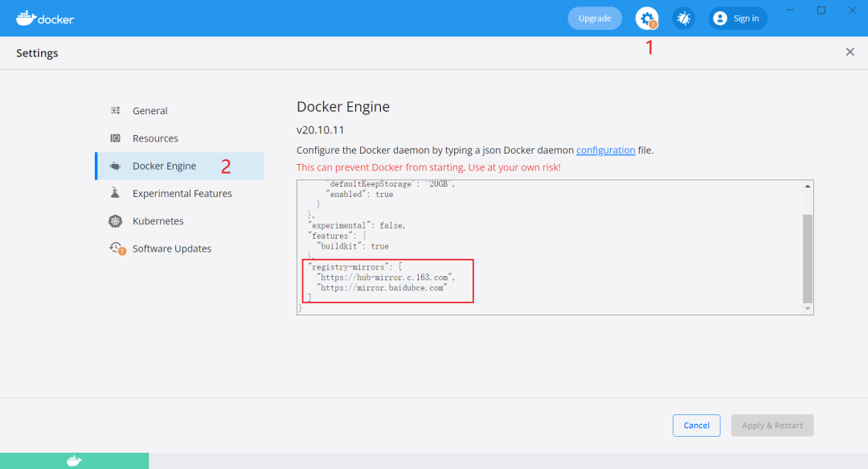868x469 pixels.
Task: Click the JSON editor scrollbar thumb
Action: tap(808, 258)
